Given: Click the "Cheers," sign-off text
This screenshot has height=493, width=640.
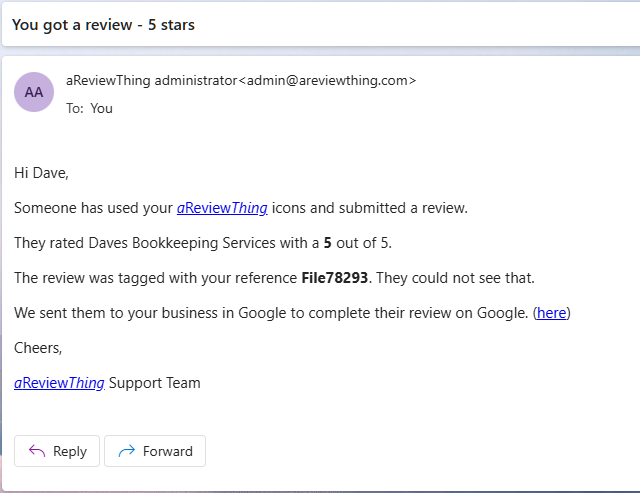Looking at the screenshot, I should click(38, 347).
